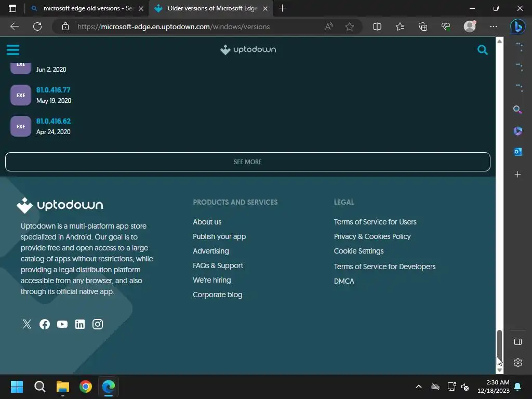Open Google Chrome from the taskbar
The image size is (532, 399).
(86, 387)
